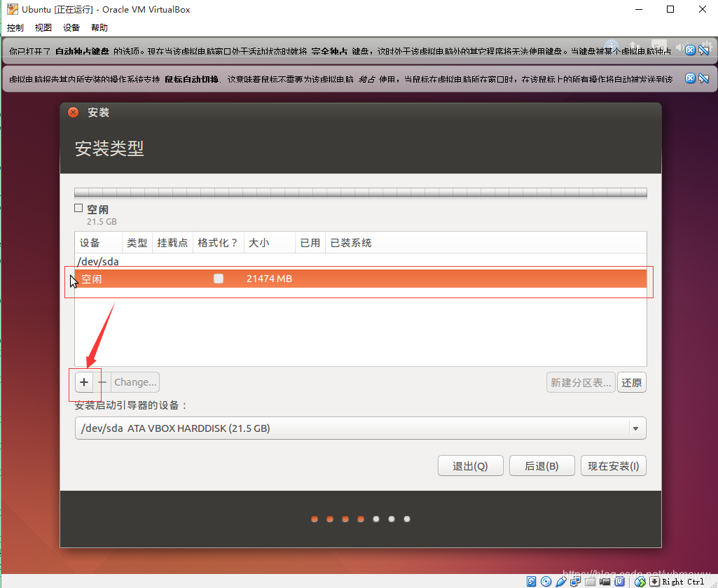Click the 类型 column header
This screenshot has width=718, height=588.
137,242
